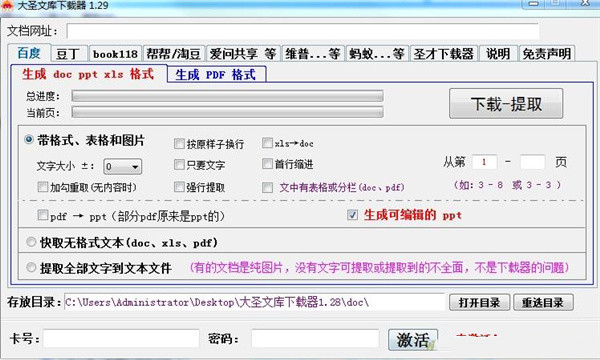The width and height of the screenshot is (600, 360).
Task: Click the empty end page field
Action: [x=532, y=162]
